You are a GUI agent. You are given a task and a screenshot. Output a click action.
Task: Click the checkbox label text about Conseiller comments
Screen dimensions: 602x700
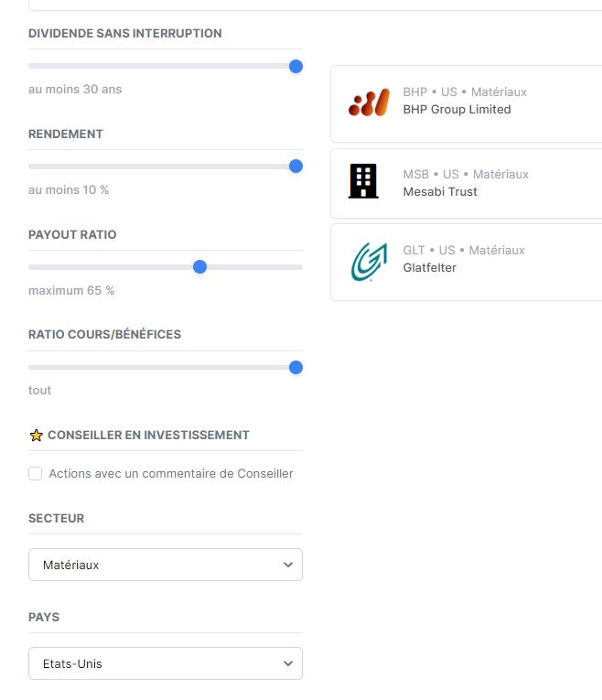point(171,474)
